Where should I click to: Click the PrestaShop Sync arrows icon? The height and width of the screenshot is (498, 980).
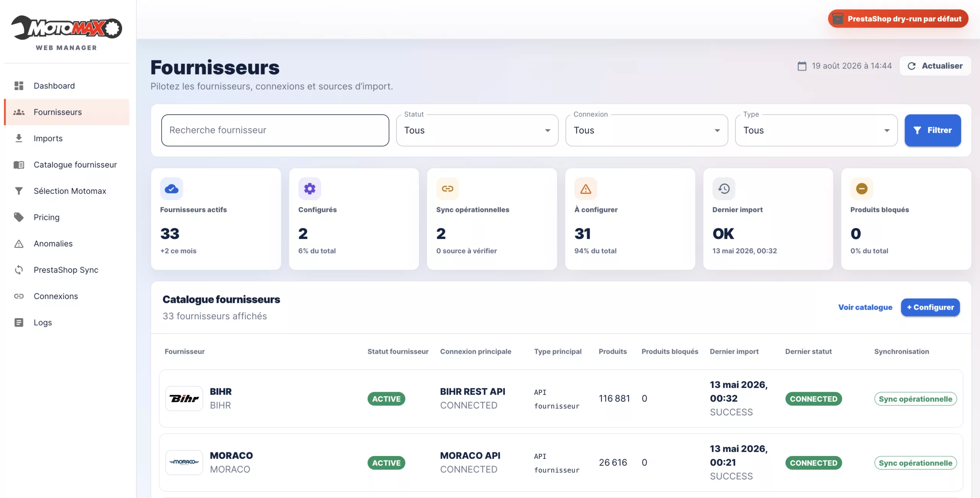click(19, 270)
